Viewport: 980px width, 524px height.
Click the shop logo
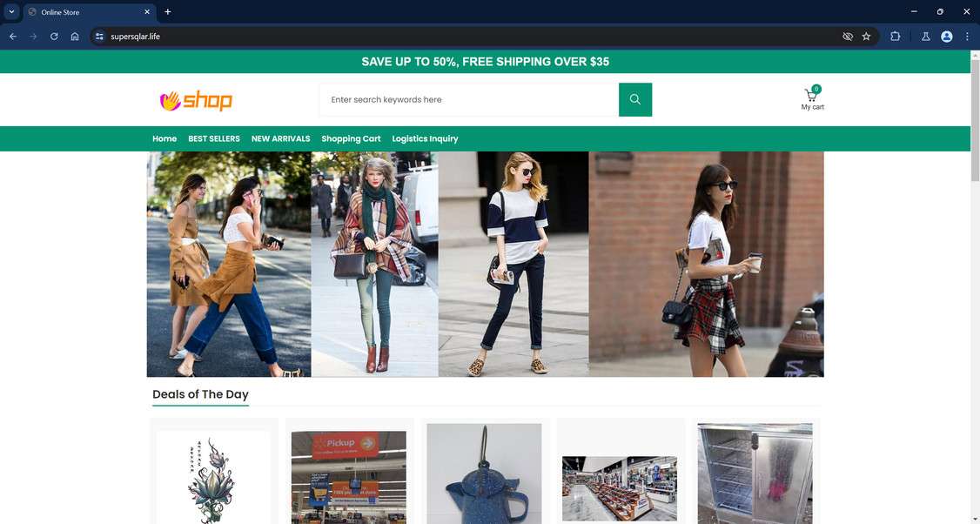coord(196,100)
